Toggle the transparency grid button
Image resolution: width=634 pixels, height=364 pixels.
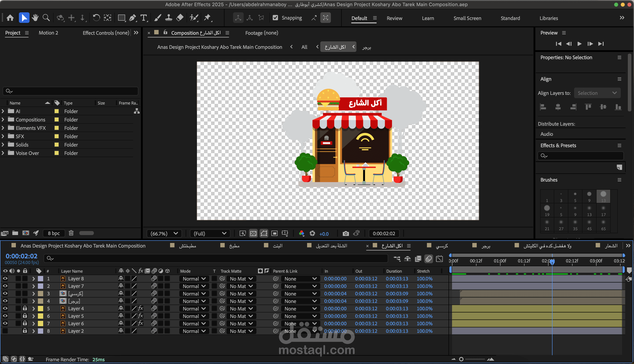coord(253,233)
